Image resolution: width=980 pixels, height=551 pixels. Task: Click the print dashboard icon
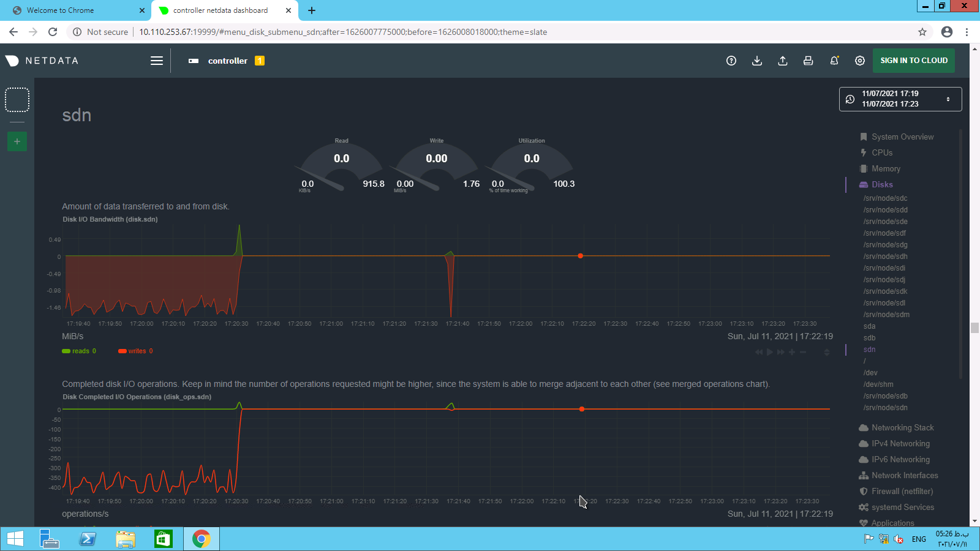click(809, 61)
